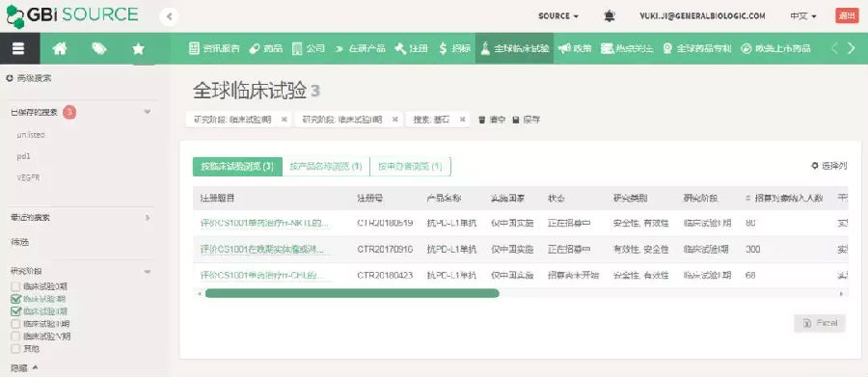Open the hamburger menu in the sidebar header
This screenshot has height=377, width=868.
point(19,49)
